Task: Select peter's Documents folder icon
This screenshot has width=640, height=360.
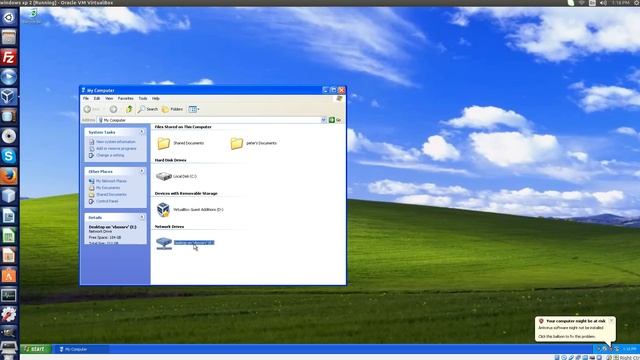Action: click(237, 143)
